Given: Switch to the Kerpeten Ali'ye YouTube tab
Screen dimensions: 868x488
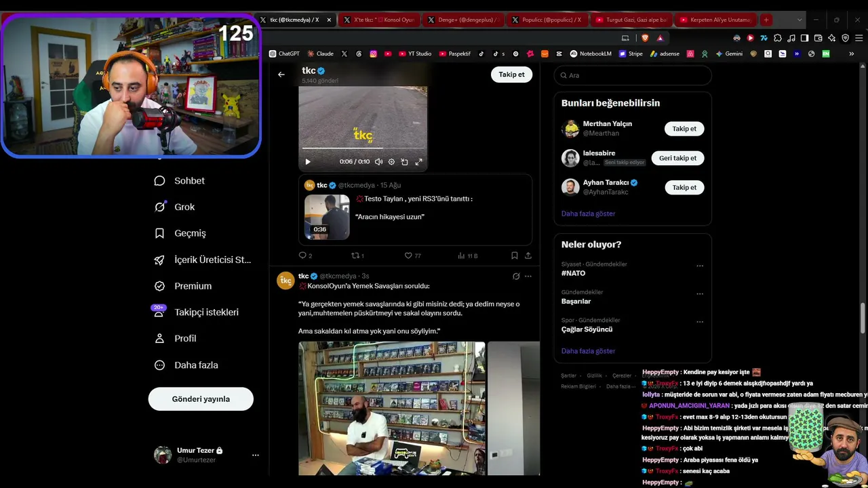Looking at the screenshot, I should pyautogui.click(x=715, y=20).
